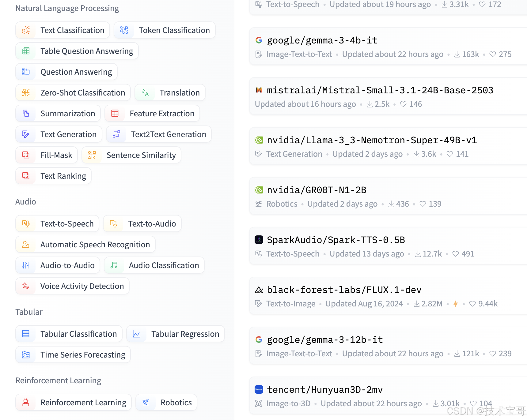Image resolution: width=527 pixels, height=420 pixels.
Task: Click "Updated Aug 16, 2024" text
Action: point(364,304)
